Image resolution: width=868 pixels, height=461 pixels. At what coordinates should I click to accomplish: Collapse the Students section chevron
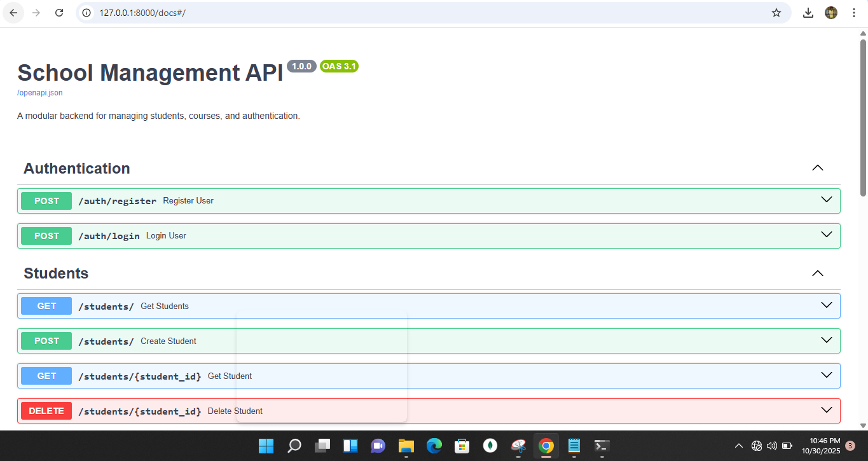[x=817, y=273]
